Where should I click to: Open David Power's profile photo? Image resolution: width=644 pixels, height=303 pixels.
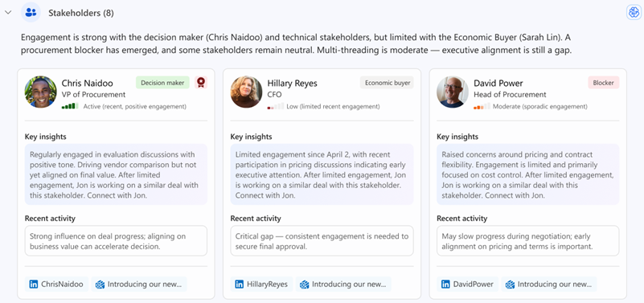pos(453,92)
